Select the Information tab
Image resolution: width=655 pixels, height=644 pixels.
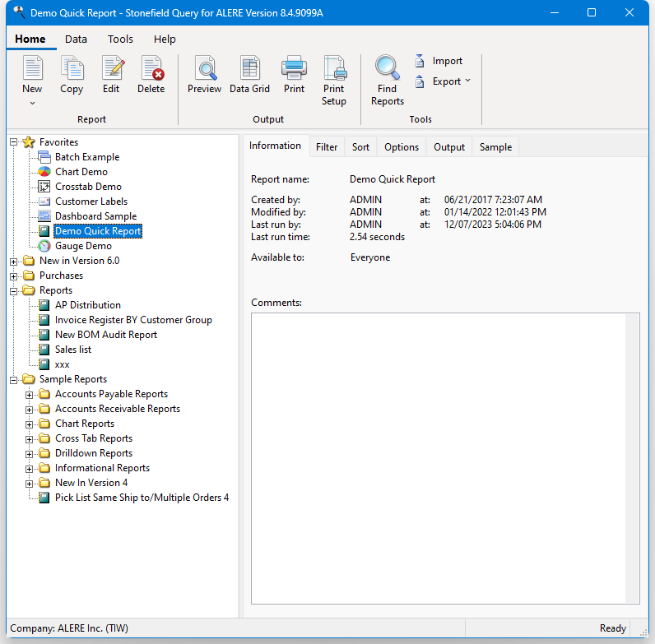[276, 146]
